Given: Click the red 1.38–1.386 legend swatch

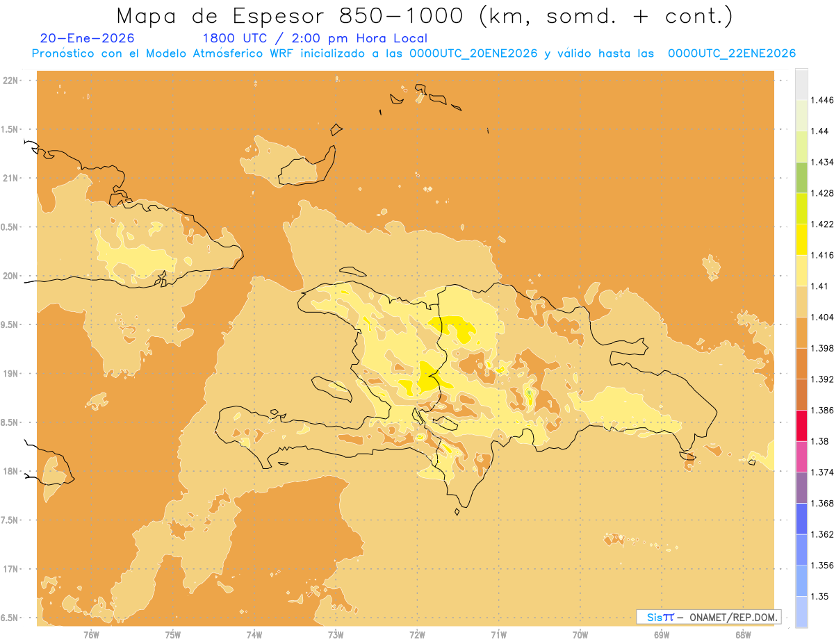Looking at the screenshot, I should coord(801,426).
